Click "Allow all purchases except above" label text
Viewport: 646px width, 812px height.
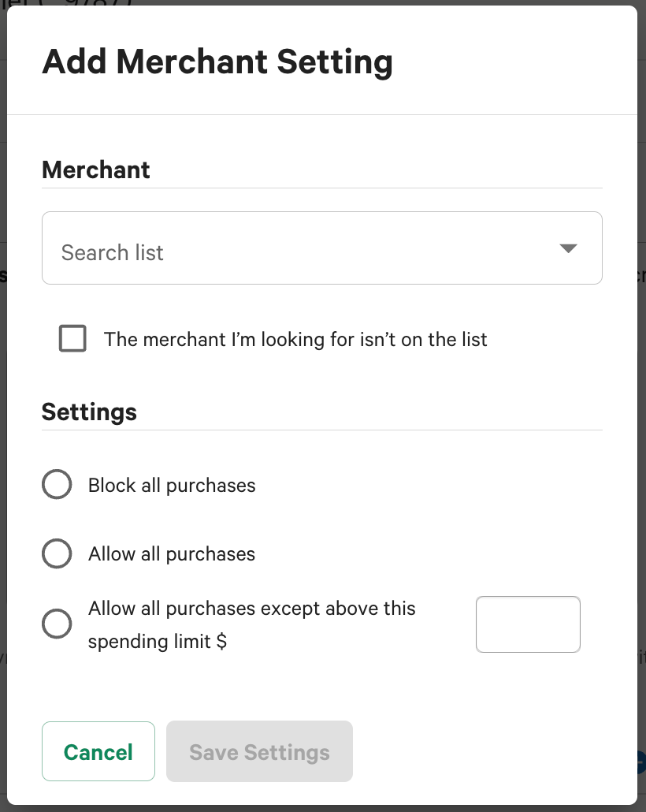(252, 609)
